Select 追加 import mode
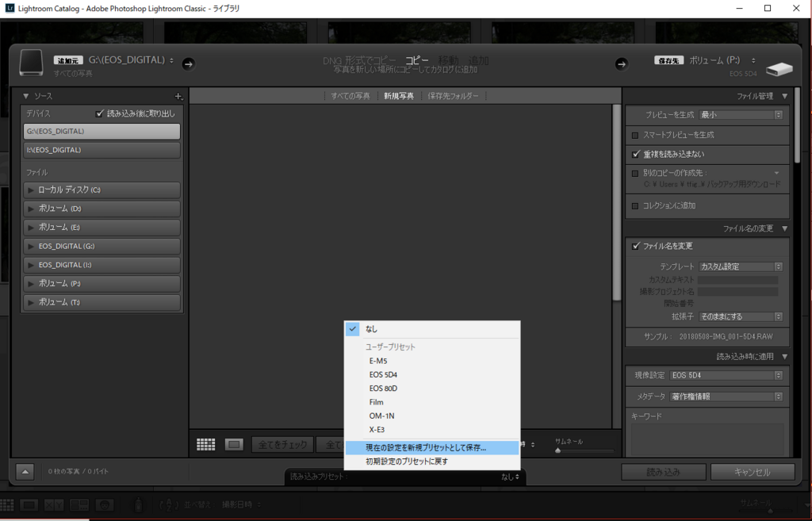 pyautogui.click(x=478, y=60)
